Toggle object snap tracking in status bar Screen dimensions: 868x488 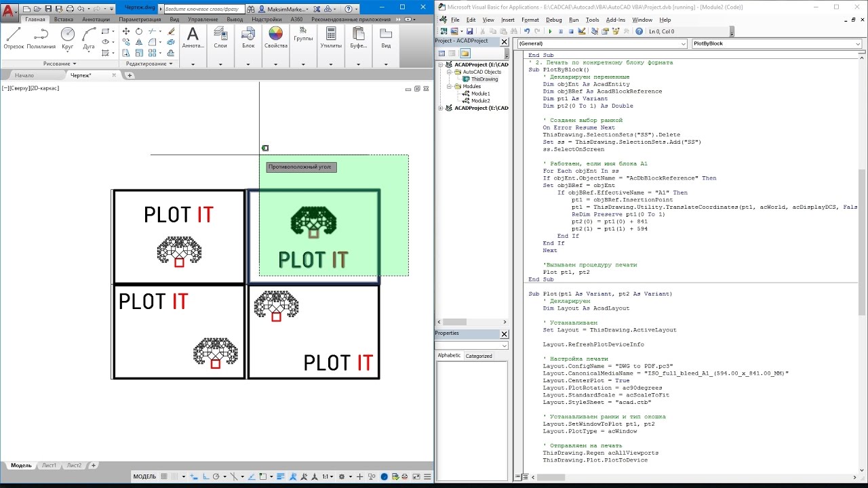pos(252,476)
